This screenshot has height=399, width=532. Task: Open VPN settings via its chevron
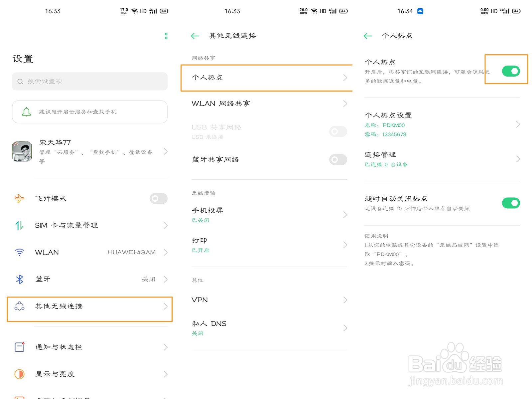pyautogui.click(x=345, y=300)
